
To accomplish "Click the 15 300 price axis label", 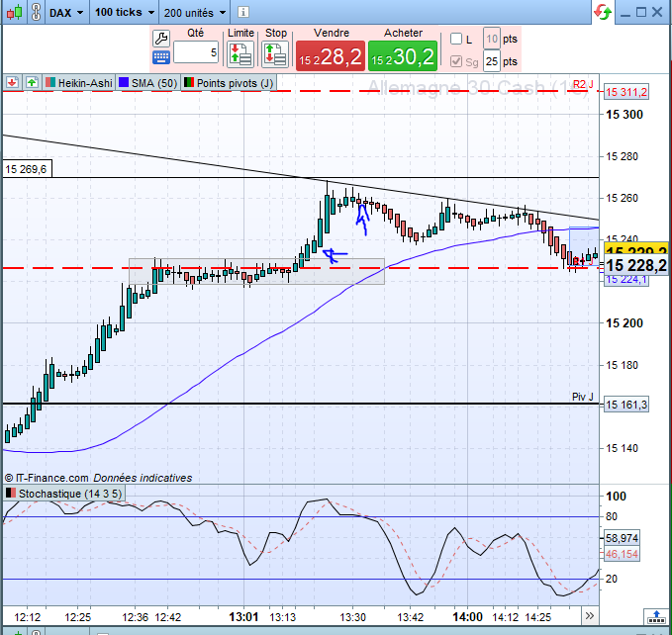I will pos(624,115).
